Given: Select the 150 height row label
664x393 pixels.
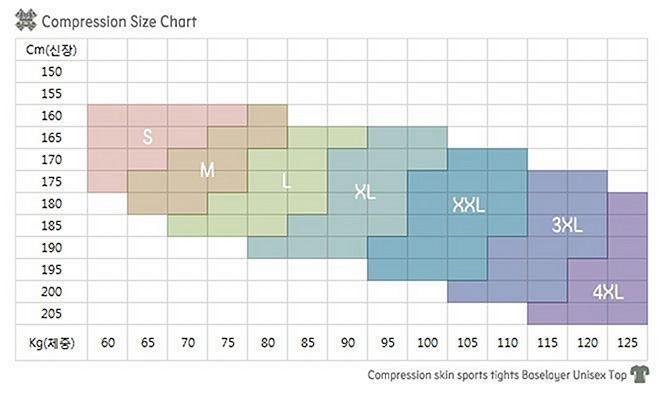Looking at the screenshot, I should pyautogui.click(x=52, y=72).
